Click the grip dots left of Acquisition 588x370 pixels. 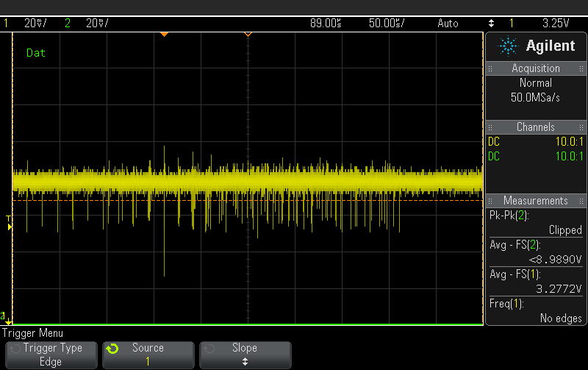[490, 68]
